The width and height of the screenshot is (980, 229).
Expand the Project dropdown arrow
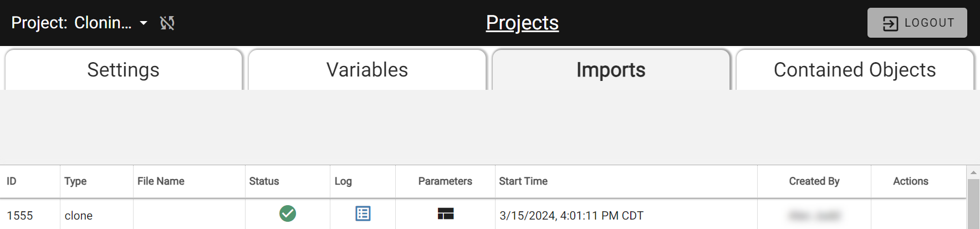pyautogui.click(x=144, y=23)
